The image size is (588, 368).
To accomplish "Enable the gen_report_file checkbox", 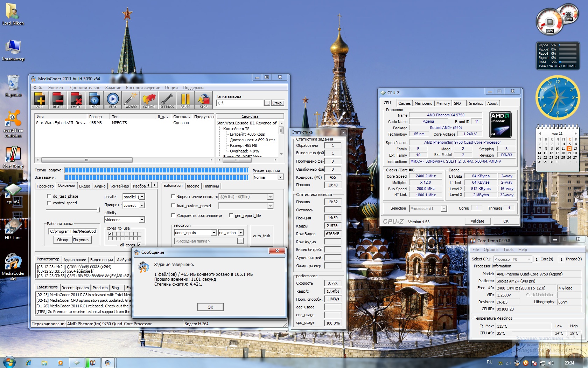I will pos(231,216).
